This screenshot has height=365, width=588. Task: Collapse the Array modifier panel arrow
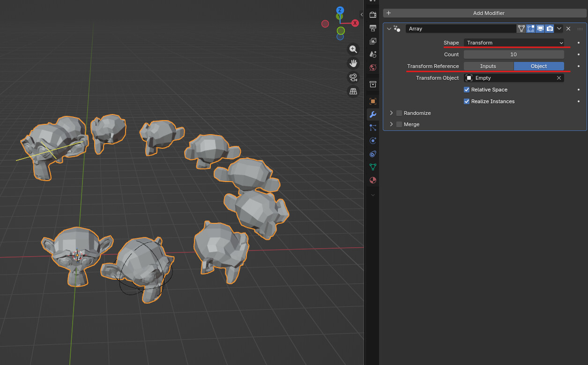(389, 29)
